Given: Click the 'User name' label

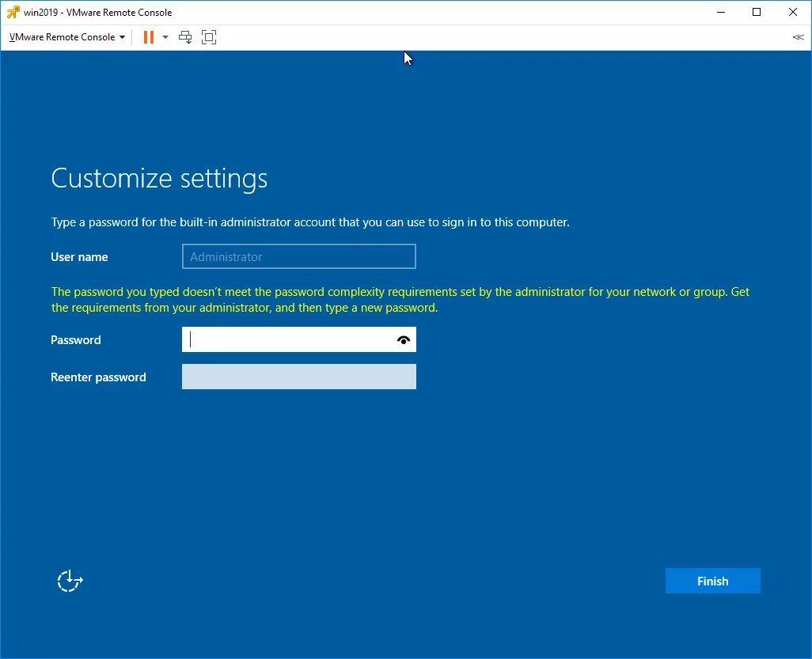Looking at the screenshot, I should pos(79,257).
